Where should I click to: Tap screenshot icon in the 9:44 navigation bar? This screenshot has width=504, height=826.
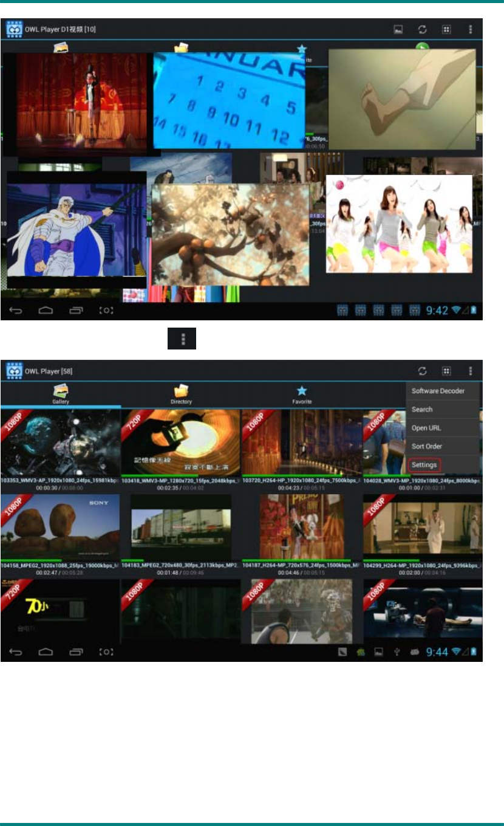pyautogui.click(x=106, y=652)
